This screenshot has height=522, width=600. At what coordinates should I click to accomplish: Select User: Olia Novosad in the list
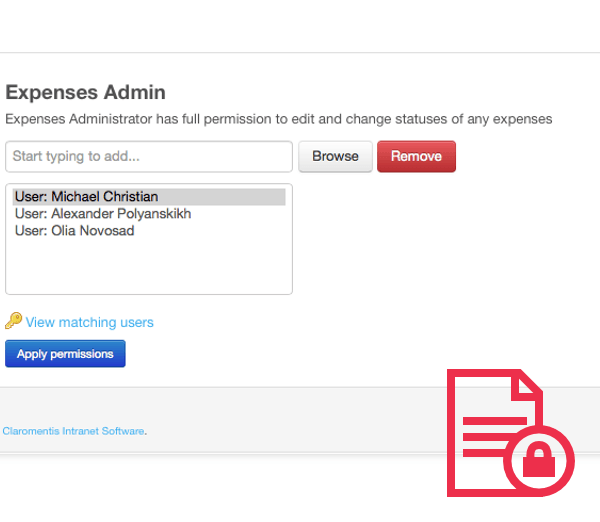coord(75,231)
